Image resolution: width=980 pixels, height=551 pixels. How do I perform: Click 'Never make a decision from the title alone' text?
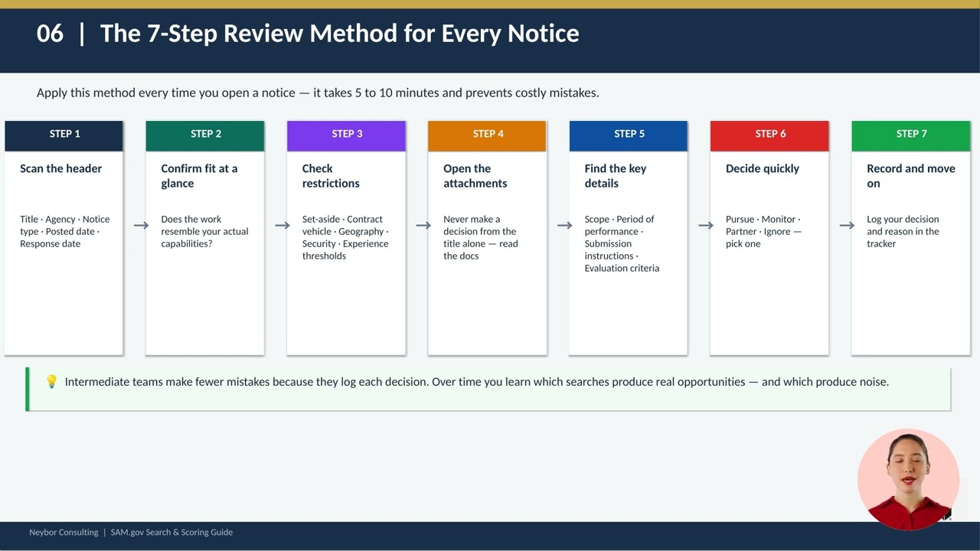[481, 237]
